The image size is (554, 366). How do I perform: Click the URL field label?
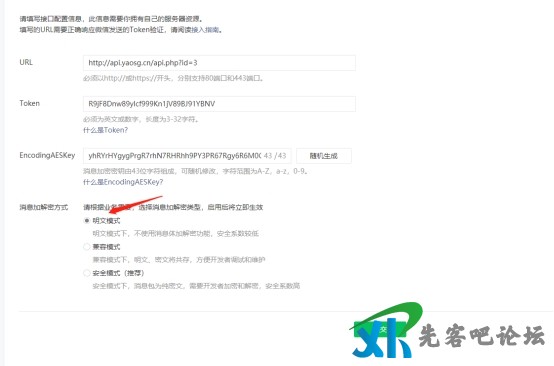[x=26, y=62]
